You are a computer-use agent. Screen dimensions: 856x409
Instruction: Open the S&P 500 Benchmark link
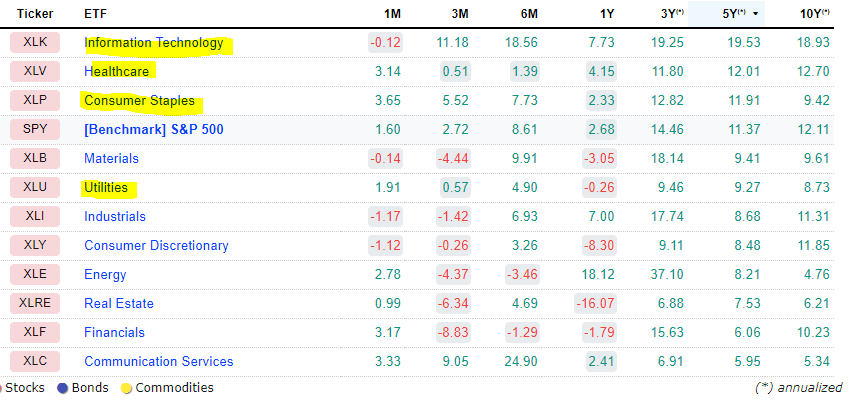pyautogui.click(x=154, y=130)
